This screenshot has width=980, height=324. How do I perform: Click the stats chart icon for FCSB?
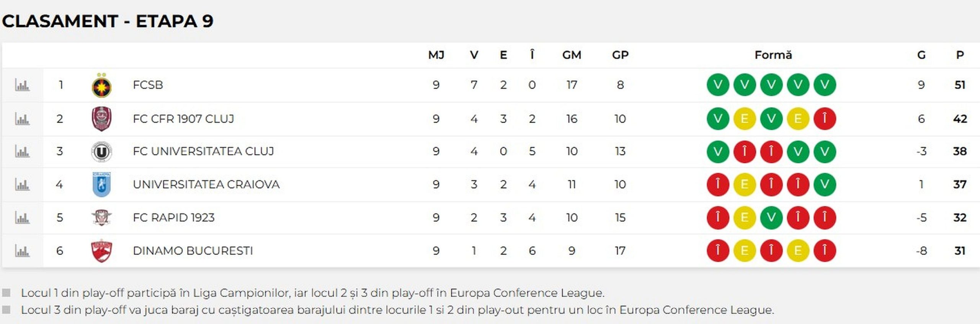point(22,85)
